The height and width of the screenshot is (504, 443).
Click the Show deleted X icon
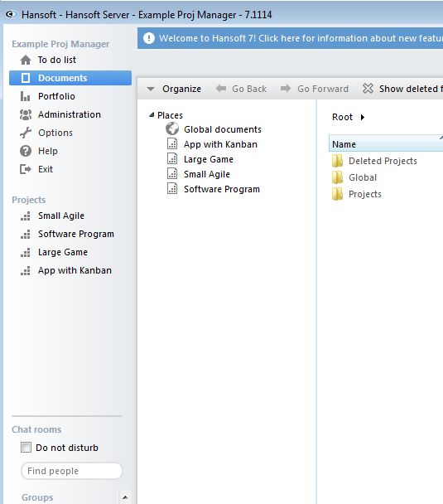368,89
